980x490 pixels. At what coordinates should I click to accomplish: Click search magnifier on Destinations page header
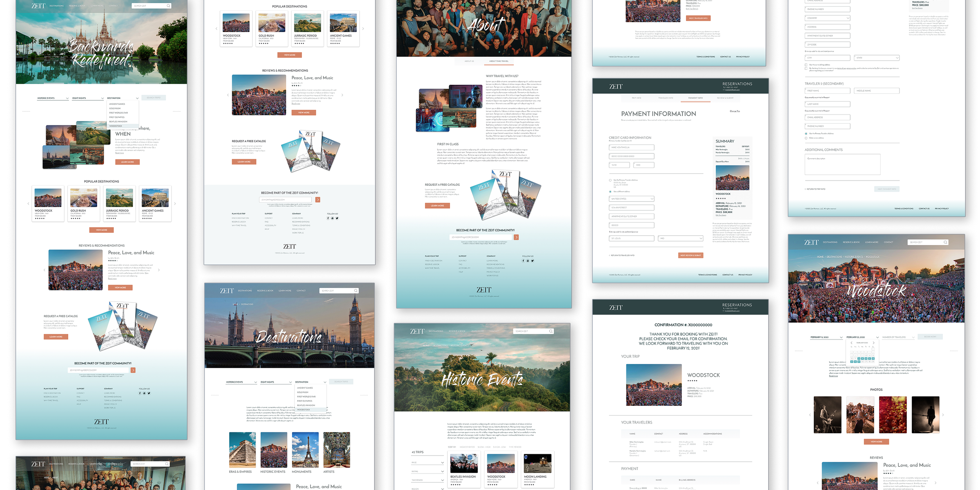[x=356, y=291]
